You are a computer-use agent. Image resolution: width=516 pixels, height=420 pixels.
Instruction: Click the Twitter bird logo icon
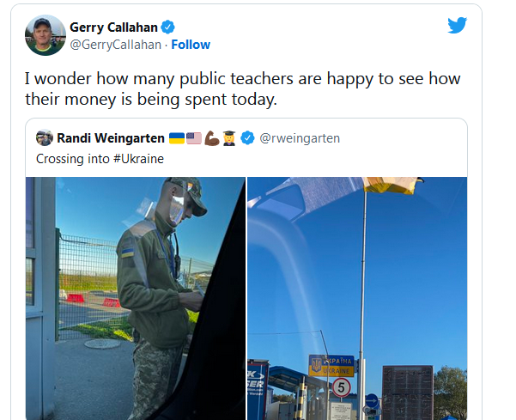tap(457, 25)
